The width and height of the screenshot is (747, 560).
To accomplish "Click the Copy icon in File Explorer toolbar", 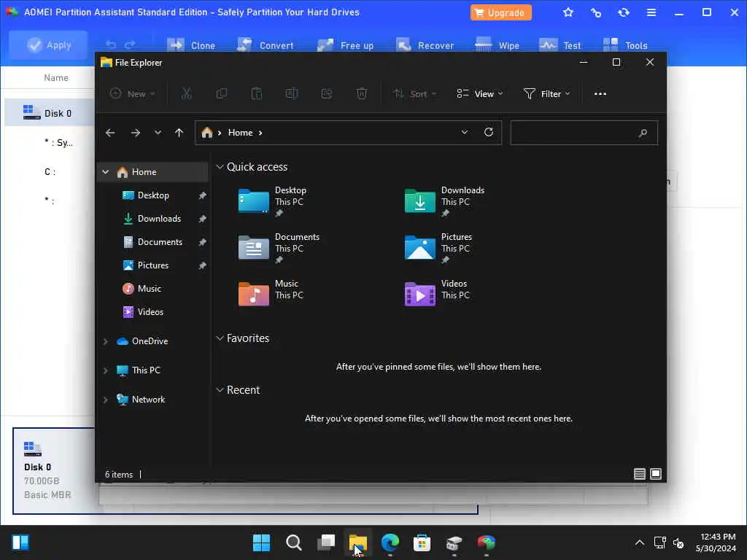I will pos(222,94).
